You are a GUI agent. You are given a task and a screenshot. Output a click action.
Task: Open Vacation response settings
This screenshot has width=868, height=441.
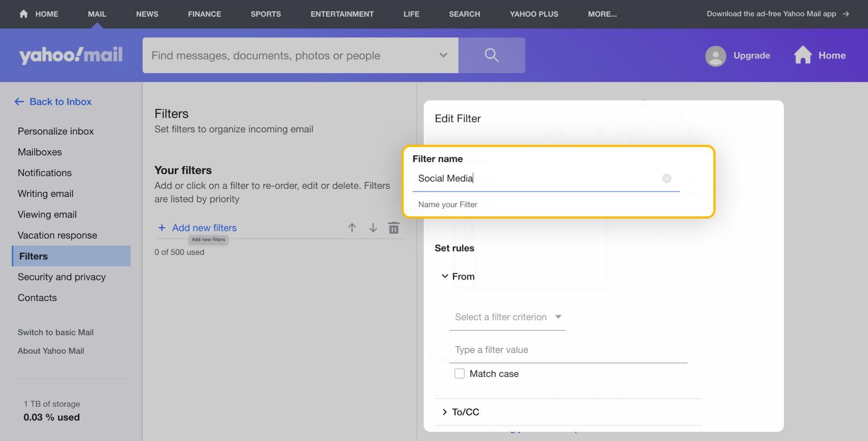click(58, 235)
